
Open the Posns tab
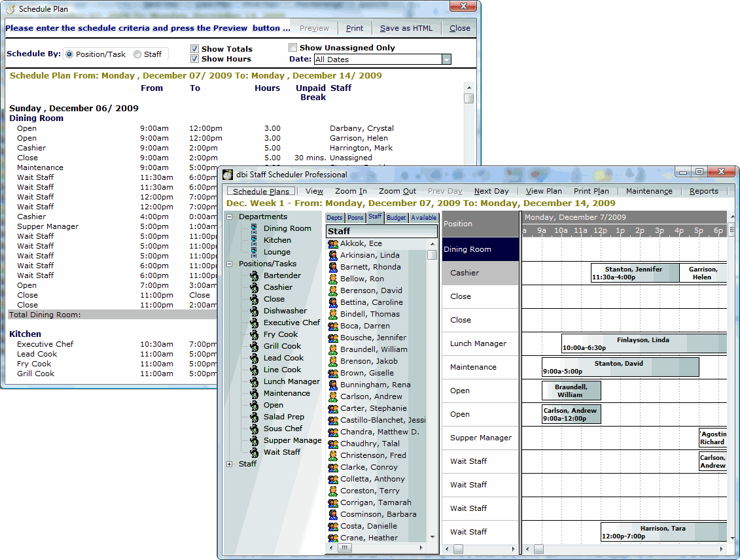tap(355, 217)
